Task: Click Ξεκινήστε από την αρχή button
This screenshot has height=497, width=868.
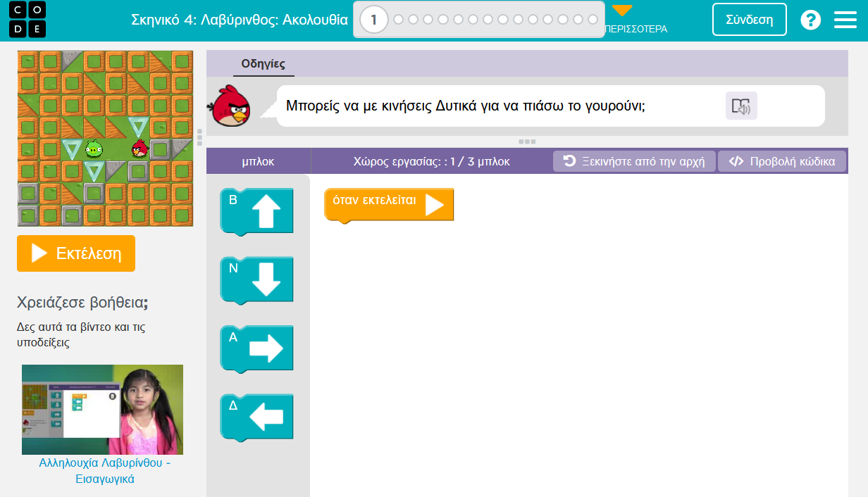Action: [634, 161]
